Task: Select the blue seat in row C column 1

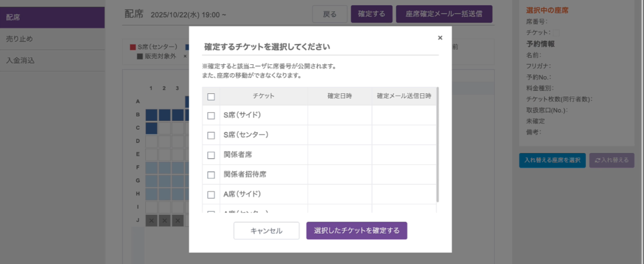Action: coord(151,128)
